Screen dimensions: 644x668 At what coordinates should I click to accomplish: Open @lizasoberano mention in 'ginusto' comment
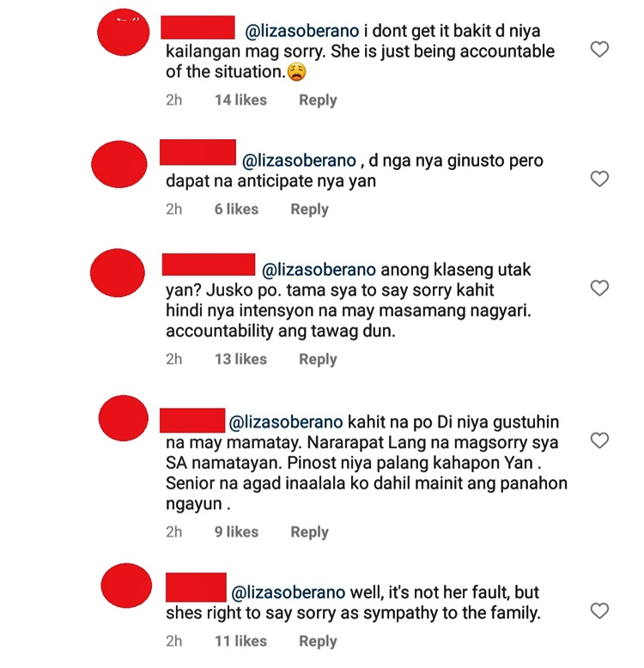click(x=299, y=161)
